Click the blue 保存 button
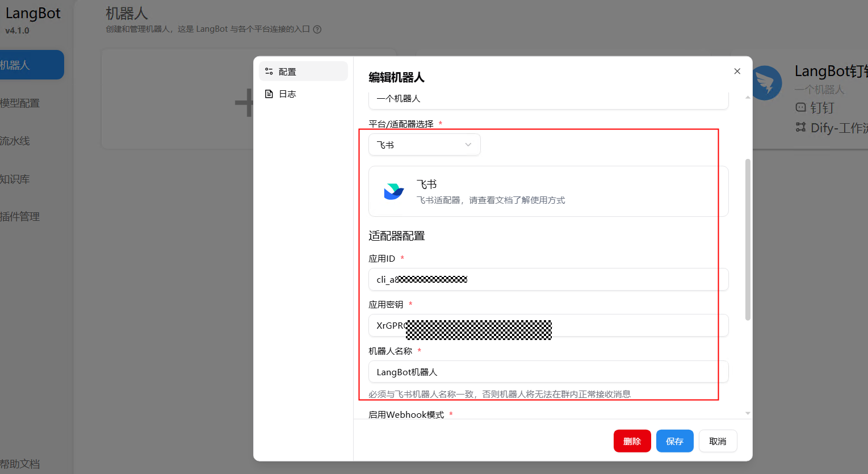This screenshot has height=474, width=868. coord(674,441)
